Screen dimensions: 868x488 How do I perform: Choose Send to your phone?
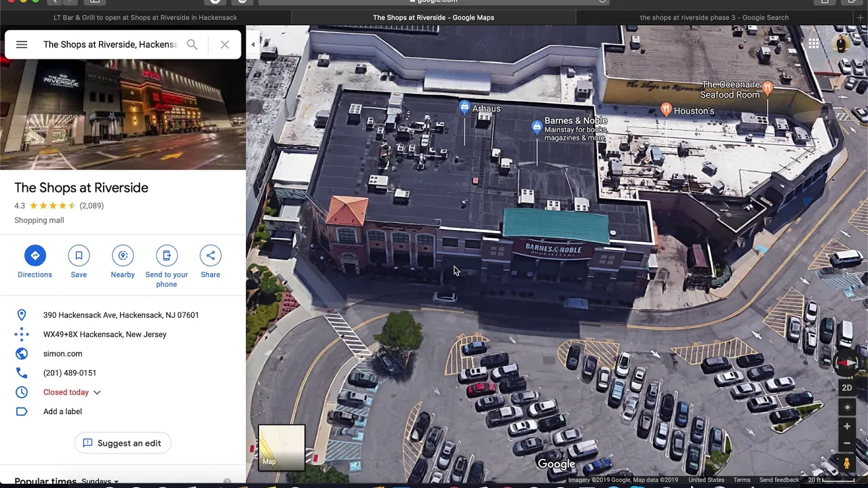[x=166, y=268]
